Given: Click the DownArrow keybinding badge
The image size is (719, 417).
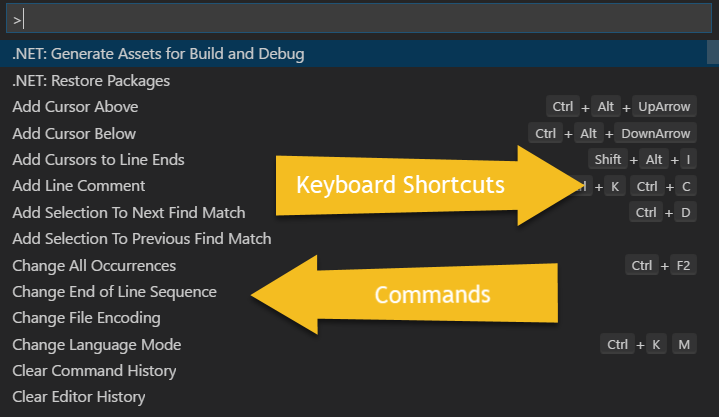Looking at the screenshot, I should tap(655, 133).
